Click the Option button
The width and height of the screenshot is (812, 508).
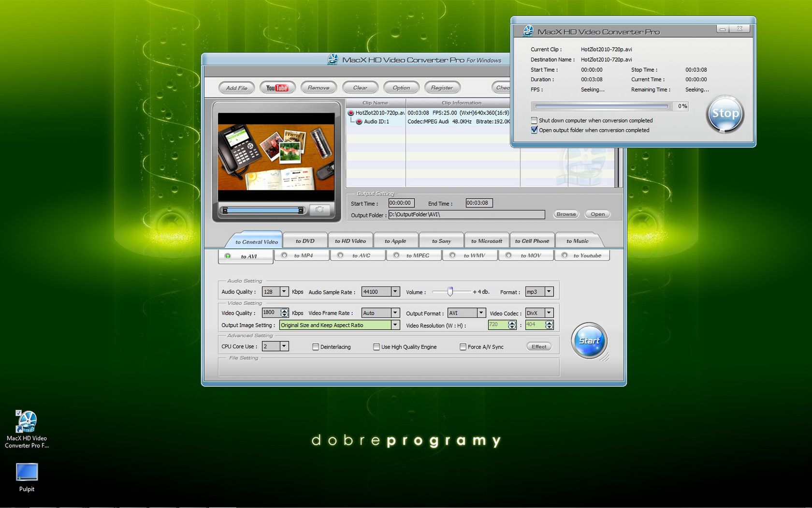[x=401, y=88]
